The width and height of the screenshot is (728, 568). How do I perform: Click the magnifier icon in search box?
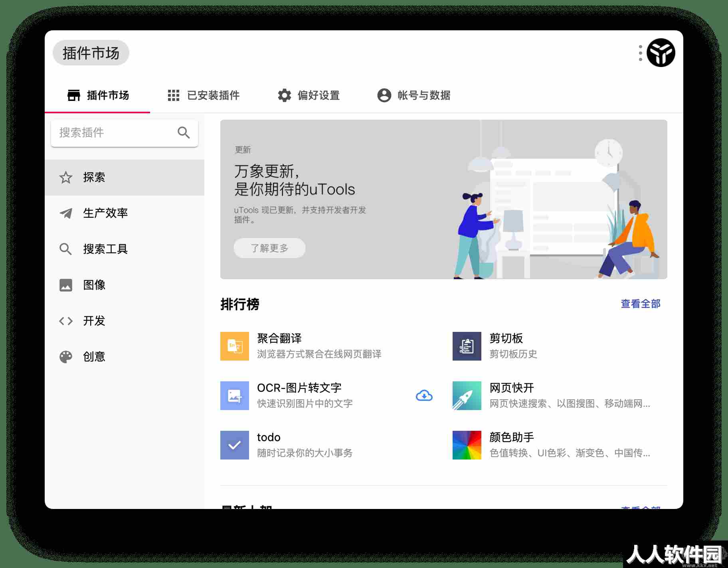(x=184, y=132)
